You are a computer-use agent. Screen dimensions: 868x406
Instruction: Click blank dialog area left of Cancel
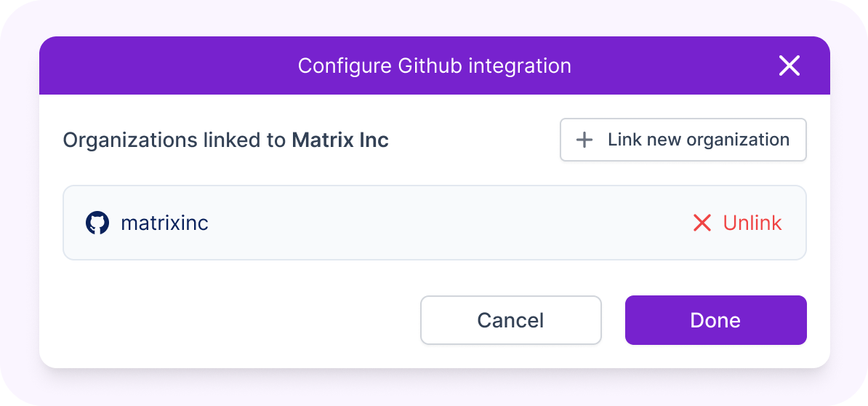click(x=233, y=320)
